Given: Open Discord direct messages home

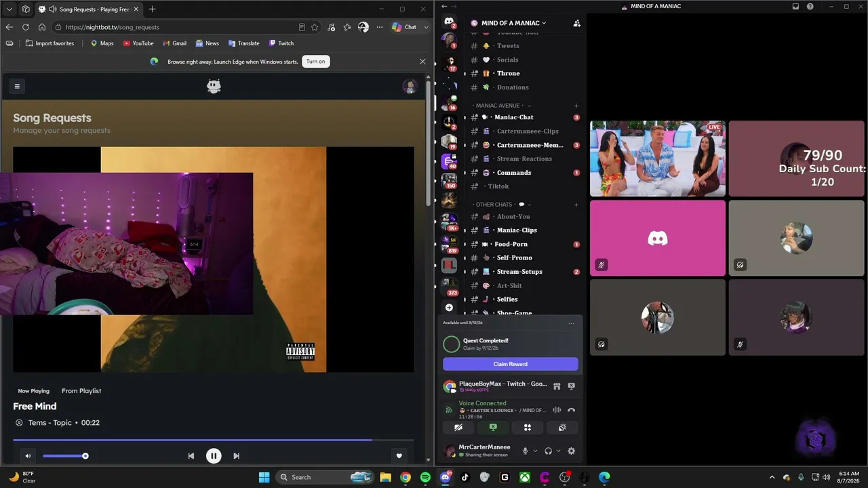Looking at the screenshot, I should 449,22.
